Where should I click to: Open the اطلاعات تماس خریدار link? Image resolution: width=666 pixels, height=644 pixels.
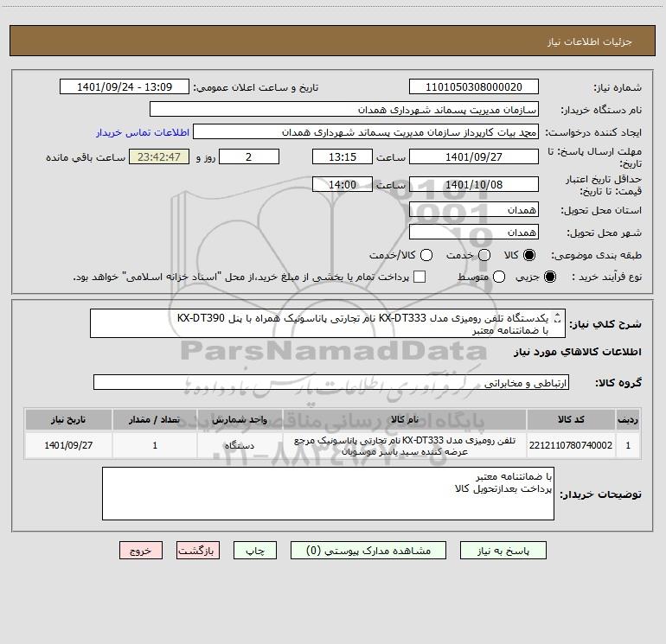pos(143,132)
